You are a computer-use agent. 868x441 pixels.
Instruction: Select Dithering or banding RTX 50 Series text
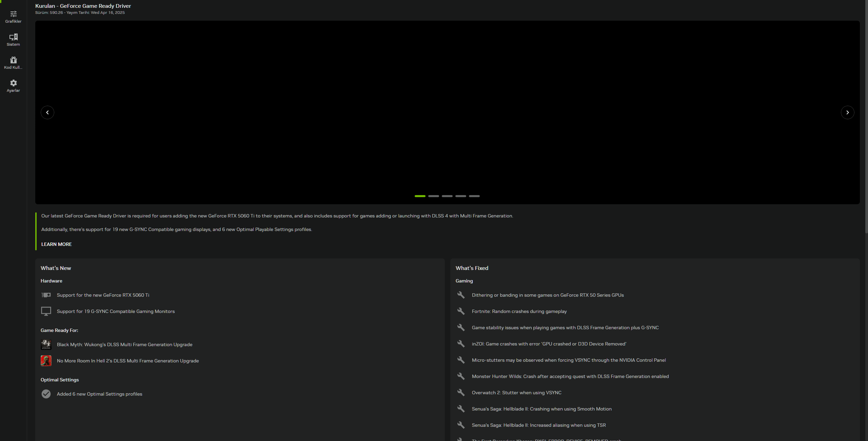[x=548, y=295]
